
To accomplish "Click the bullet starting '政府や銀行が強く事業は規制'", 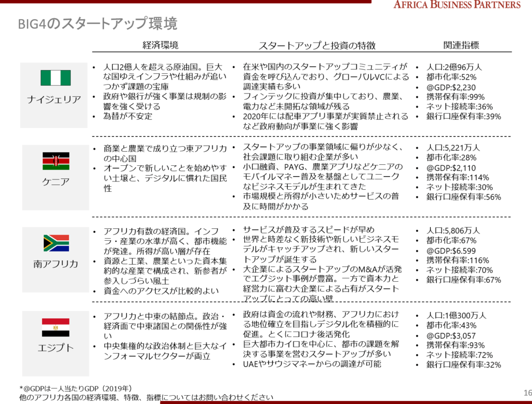I will (x=165, y=101).
